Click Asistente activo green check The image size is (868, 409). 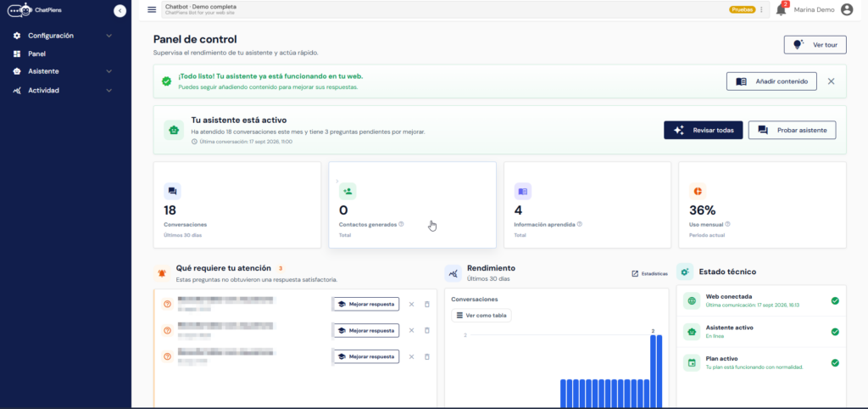(x=835, y=332)
